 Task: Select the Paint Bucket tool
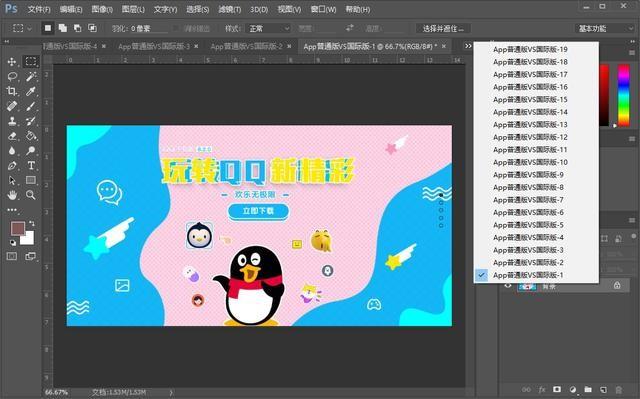pos(31,135)
